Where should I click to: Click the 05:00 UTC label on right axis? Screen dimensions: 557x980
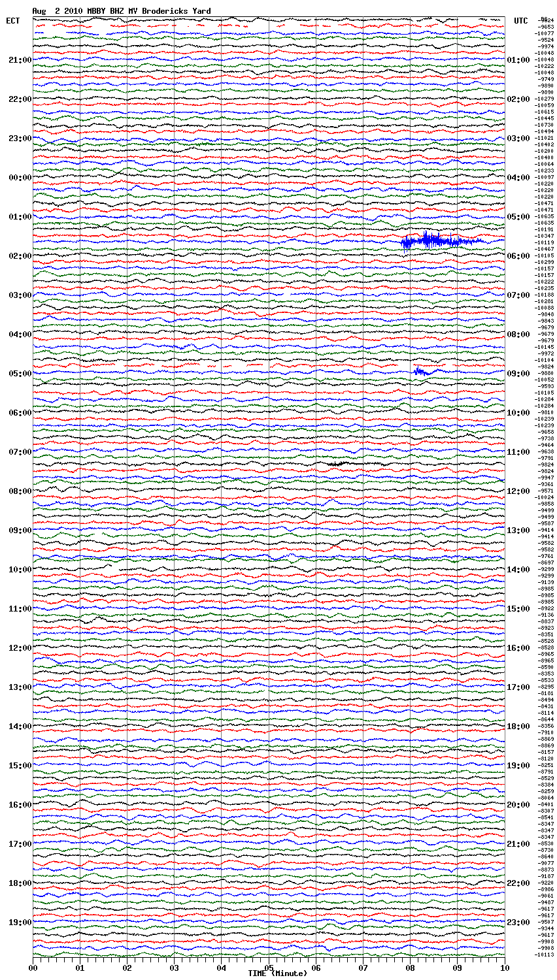518,217
